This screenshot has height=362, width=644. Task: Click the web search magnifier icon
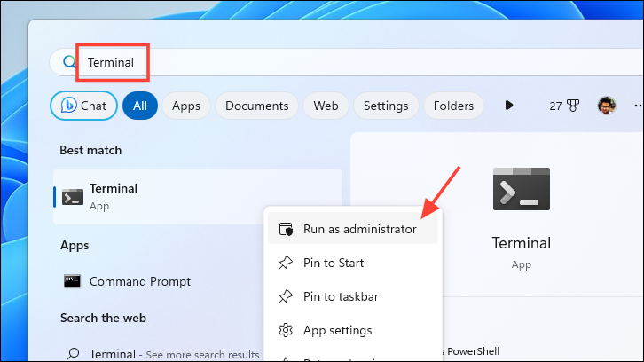click(73, 353)
